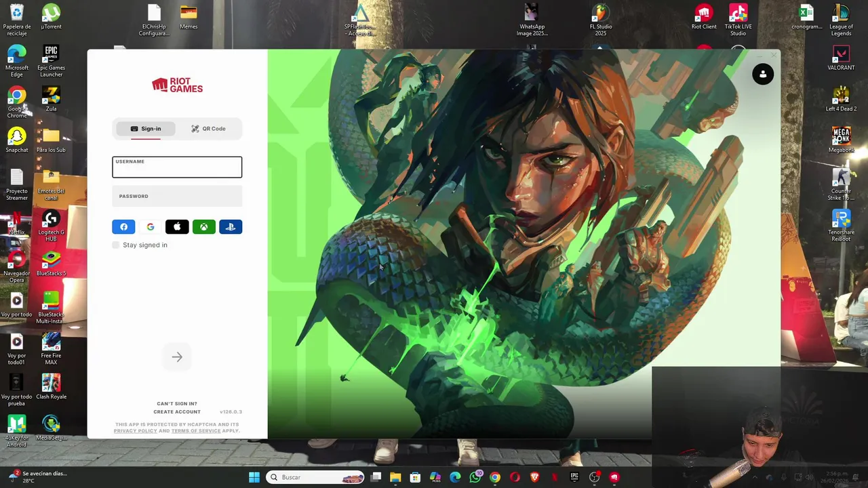Open the Free Fire MAX desktop shortcut
The width and height of the screenshot is (868, 488).
[51, 350]
